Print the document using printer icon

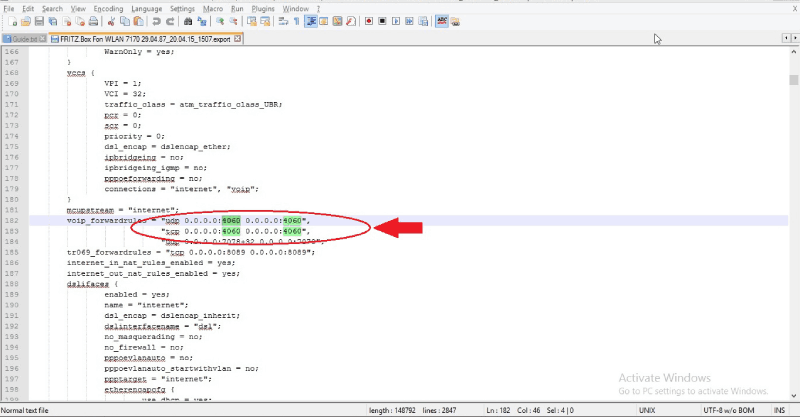coord(93,21)
